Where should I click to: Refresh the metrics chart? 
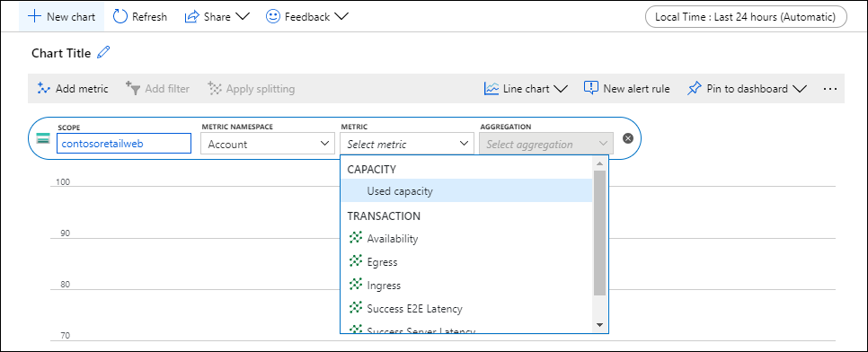[x=139, y=16]
